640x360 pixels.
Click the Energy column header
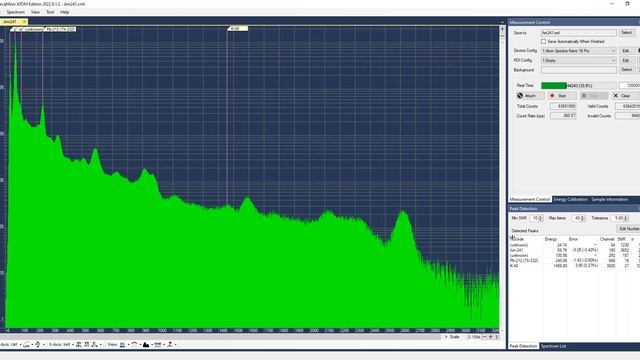pos(551,239)
